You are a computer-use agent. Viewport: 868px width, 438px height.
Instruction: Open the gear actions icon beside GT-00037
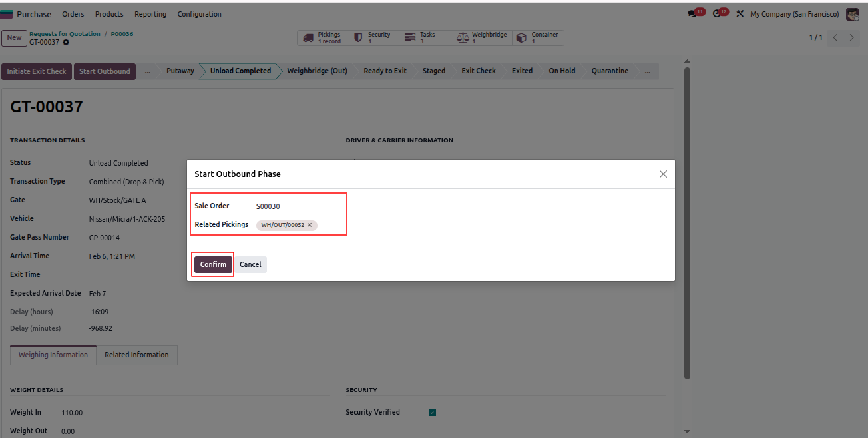pos(66,43)
